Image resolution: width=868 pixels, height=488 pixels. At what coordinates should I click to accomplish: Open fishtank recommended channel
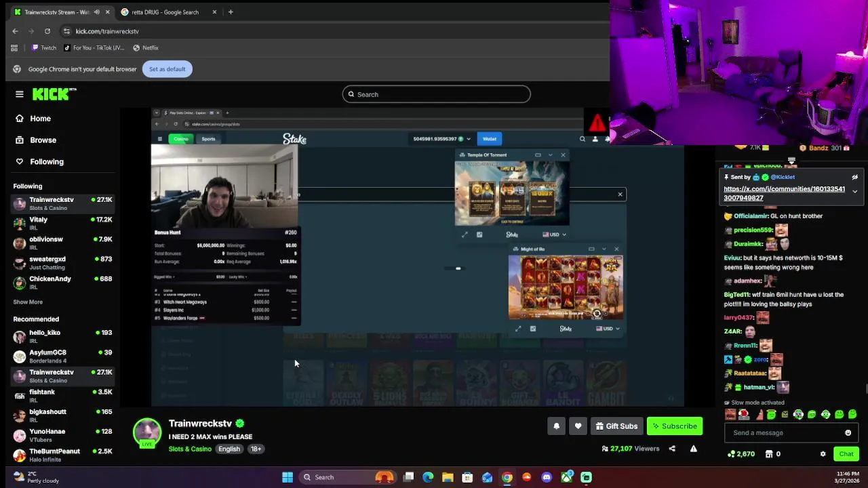click(x=63, y=396)
